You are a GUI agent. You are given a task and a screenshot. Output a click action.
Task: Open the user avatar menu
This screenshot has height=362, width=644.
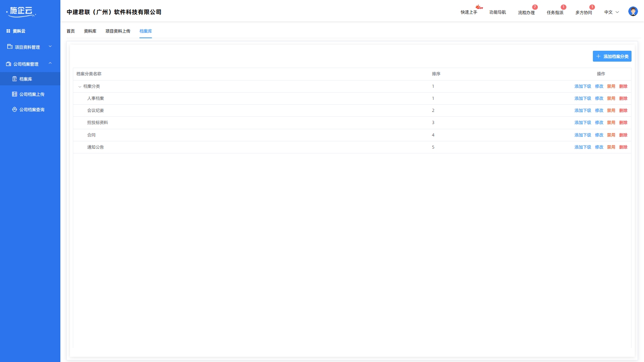[x=633, y=12]
